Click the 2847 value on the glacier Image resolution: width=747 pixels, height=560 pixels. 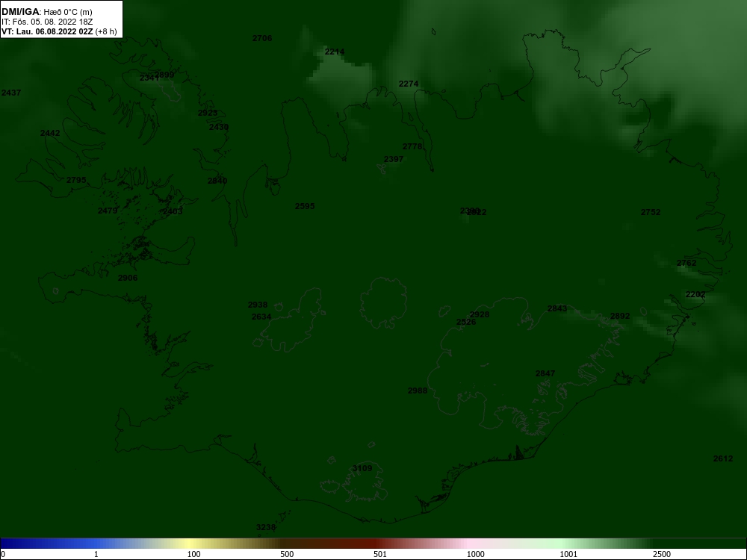pyautogui.click(x=545, y=373)
